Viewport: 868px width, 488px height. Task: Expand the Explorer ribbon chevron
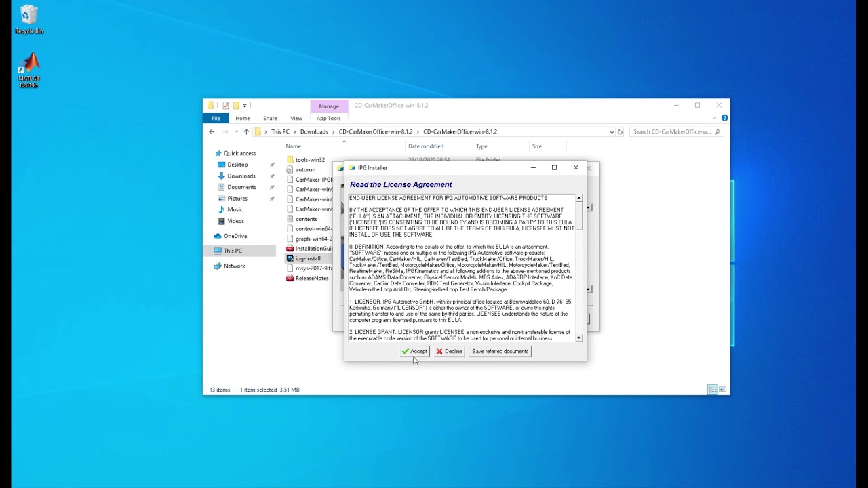714,118
